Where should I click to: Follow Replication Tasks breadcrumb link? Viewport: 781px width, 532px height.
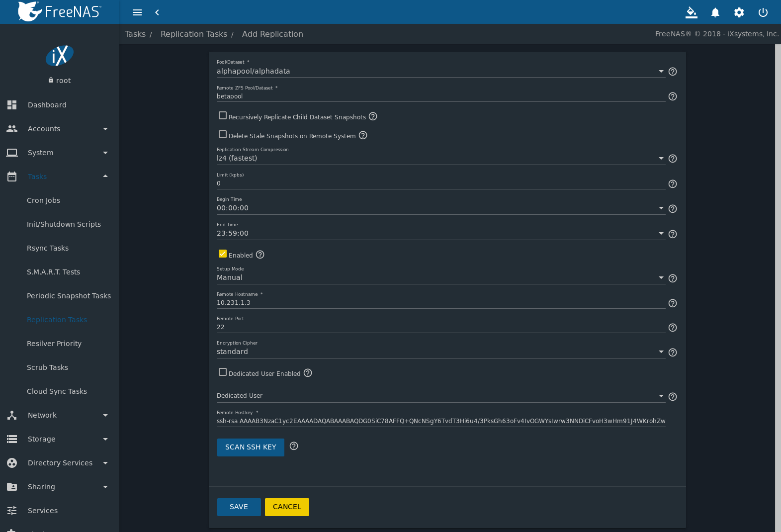point(194,34)
